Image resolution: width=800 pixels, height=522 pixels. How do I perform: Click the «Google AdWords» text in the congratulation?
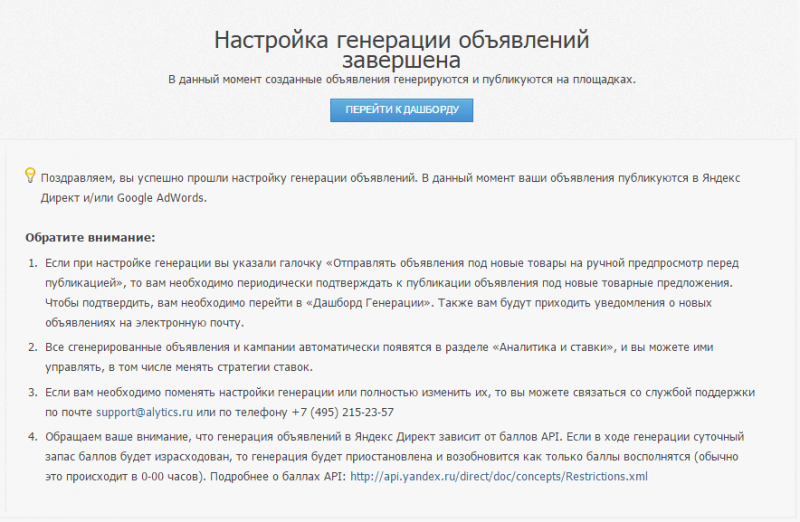(x=162, y=198)
